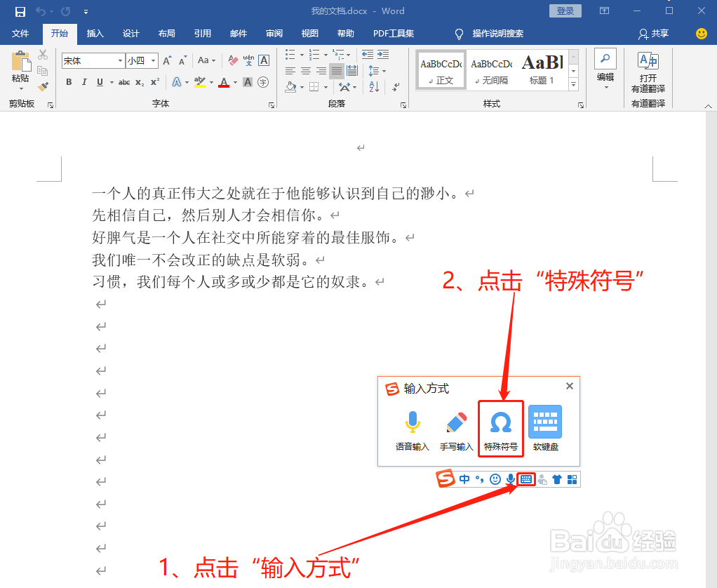Switch Chinese/English mode on Sogou toolbar
The image size is (717, 588).
(x=464, y=479)
